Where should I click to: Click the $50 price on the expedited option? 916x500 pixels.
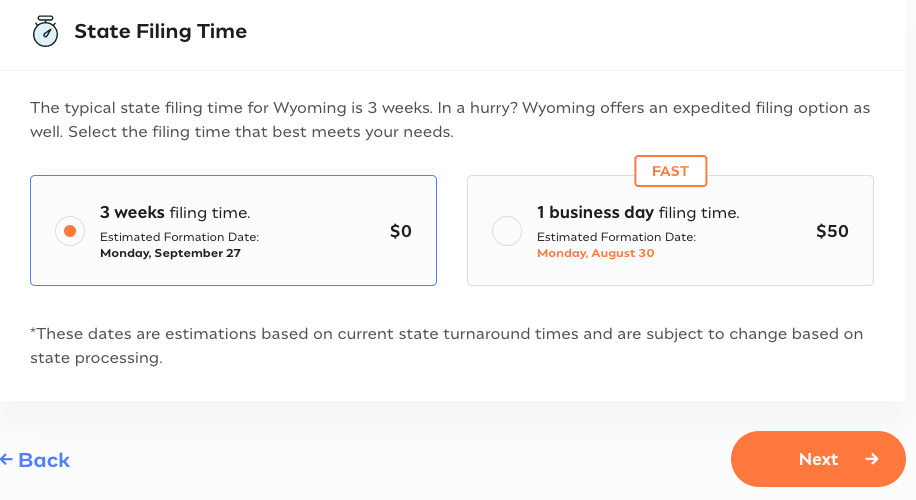pos(832,231)
